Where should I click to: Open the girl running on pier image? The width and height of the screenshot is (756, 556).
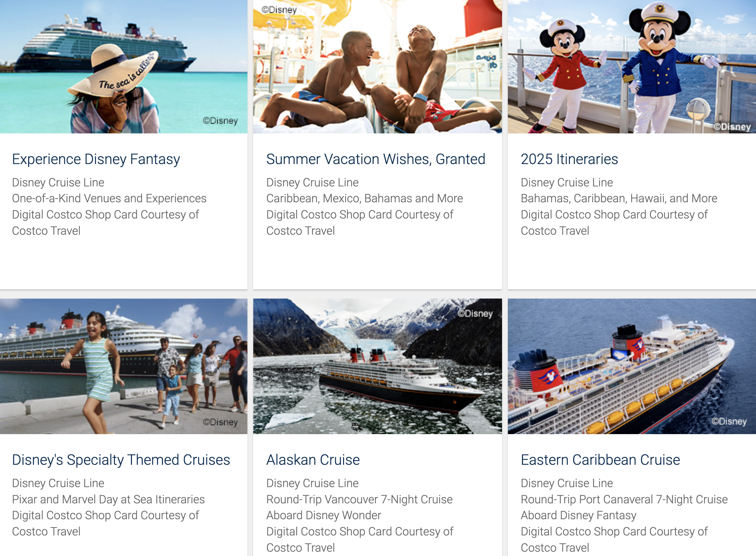pyautogui.click(x=124, y=366)
